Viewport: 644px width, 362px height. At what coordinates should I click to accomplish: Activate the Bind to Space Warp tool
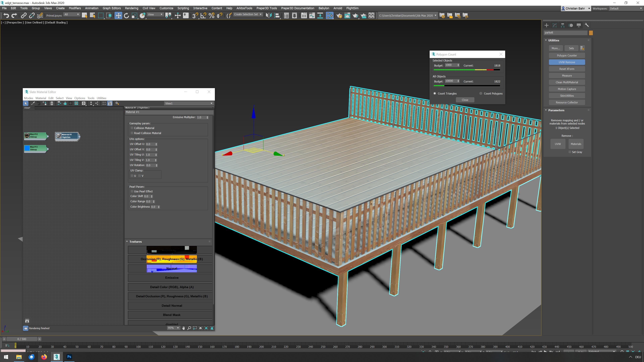pos(40,15)
